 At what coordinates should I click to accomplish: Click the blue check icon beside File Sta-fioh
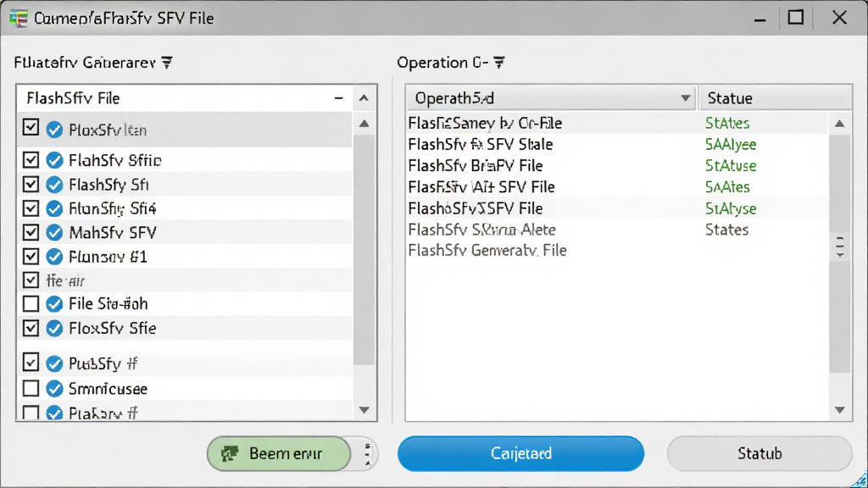coord(54,304)
